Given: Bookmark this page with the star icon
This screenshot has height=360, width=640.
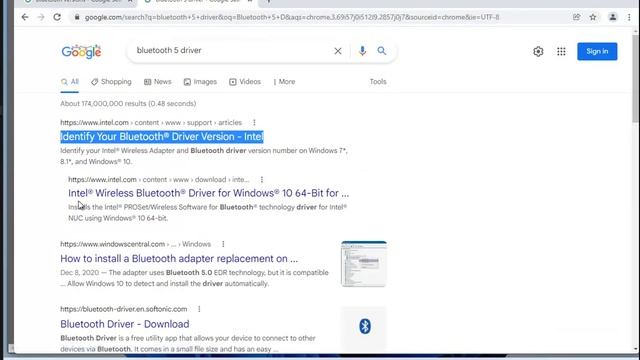Looking at the screenshot, I should tap(593, 17).
